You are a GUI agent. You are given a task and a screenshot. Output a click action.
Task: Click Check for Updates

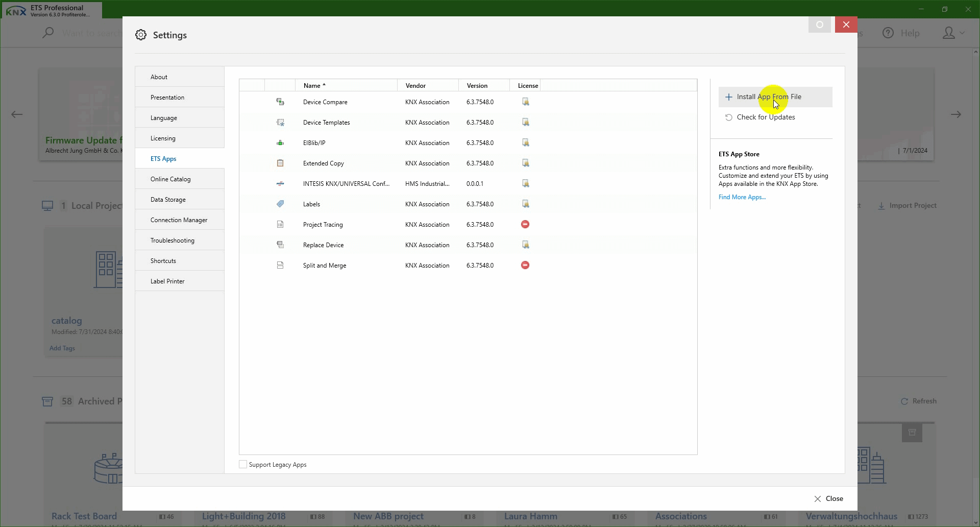click(x=766, y=117)
